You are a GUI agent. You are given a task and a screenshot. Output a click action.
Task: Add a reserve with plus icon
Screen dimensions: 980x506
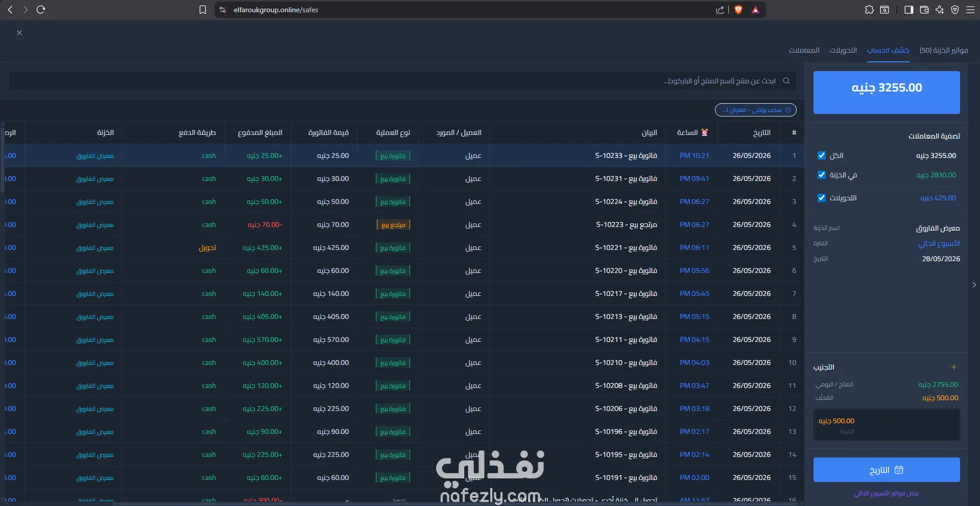click(x=953, y=367)
